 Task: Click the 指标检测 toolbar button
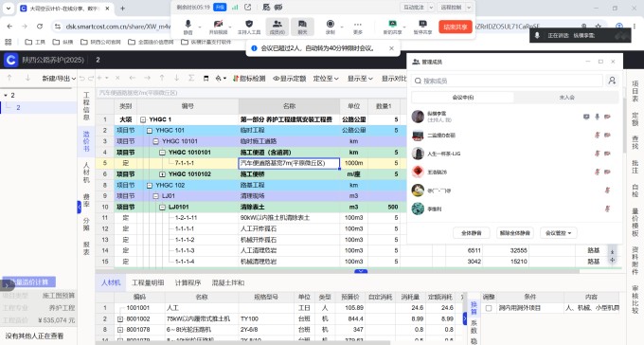point(249,78)
